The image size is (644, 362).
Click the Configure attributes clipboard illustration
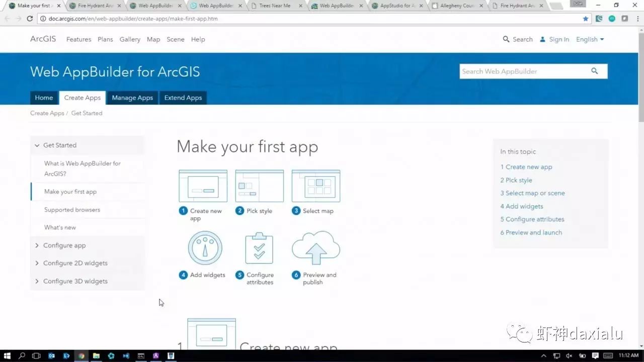259,248
